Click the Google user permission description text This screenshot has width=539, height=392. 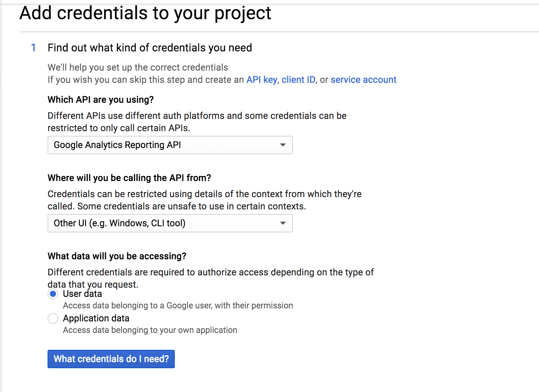point(178,306)
